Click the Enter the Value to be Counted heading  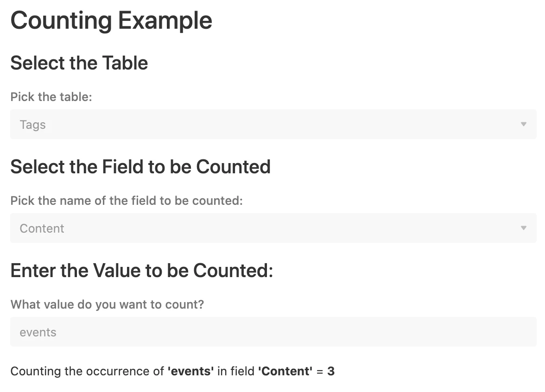[142, 271]
